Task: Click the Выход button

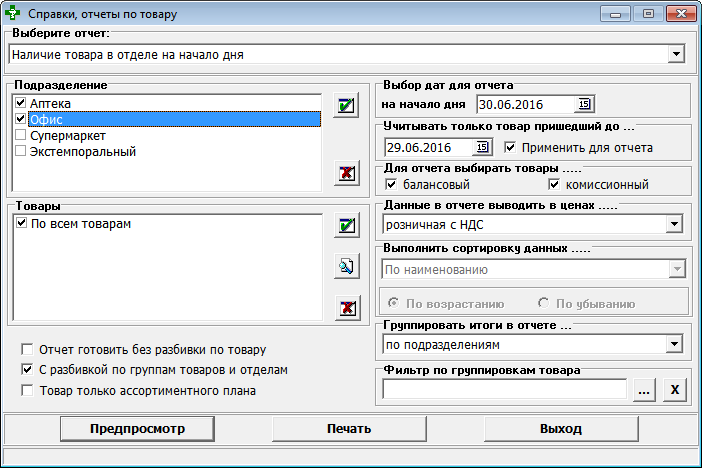Action: (x=561, y=429)
